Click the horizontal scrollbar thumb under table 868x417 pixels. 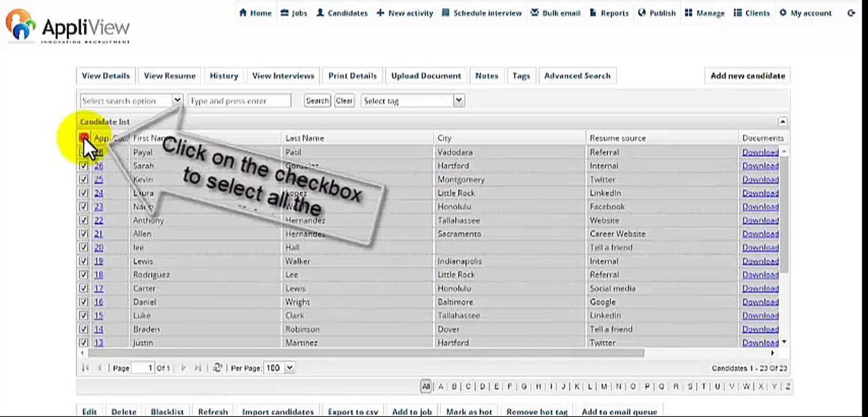pyautogui.click(x=365, y=353)
